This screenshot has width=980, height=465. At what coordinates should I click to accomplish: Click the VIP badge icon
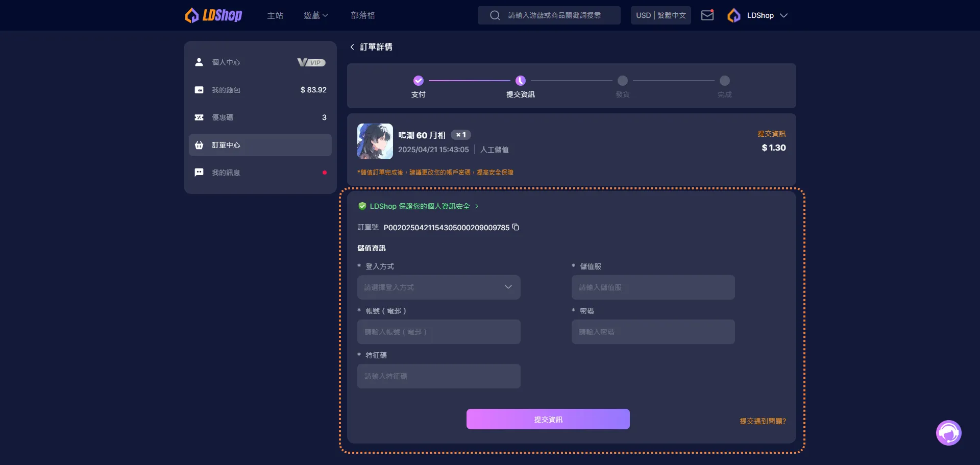click(x=311, y=62)
